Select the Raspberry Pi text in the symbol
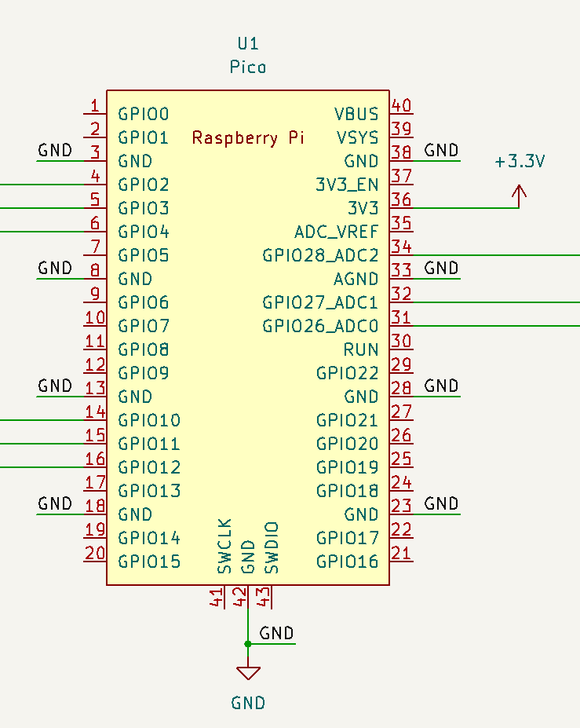The image size is (580, 728). 248,138
